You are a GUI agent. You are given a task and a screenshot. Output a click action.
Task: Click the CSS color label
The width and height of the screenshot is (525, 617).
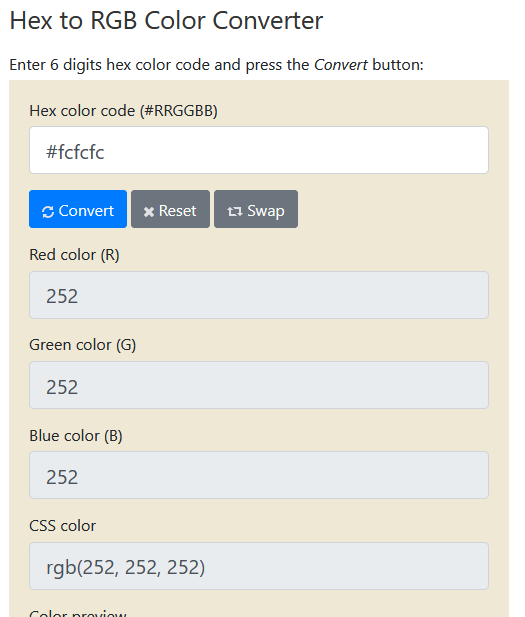click(63, 526)
